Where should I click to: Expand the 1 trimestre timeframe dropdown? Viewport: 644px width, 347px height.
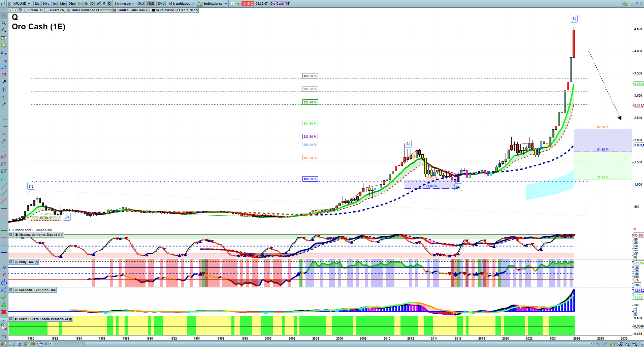tap(124, 4)
